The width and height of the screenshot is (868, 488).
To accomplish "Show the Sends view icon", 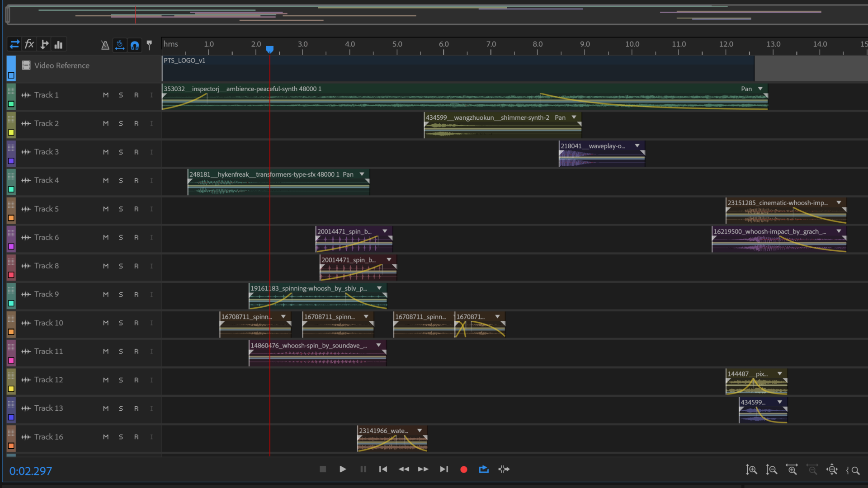I will (x=44, y=44).
